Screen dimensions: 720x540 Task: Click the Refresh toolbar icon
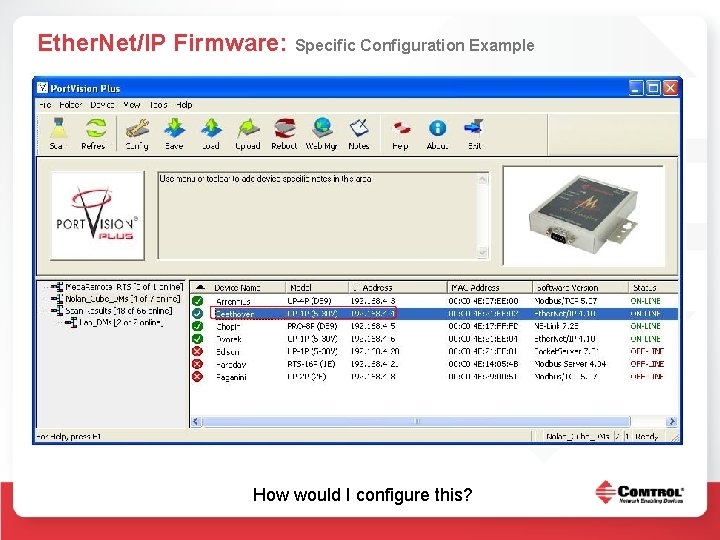point(95,133)
